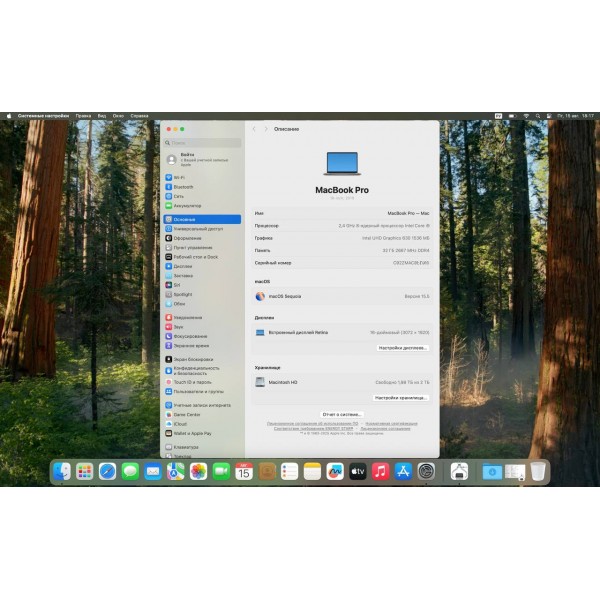Click the input language indicator in menu bar
The image size is (600, 600).
498,116
